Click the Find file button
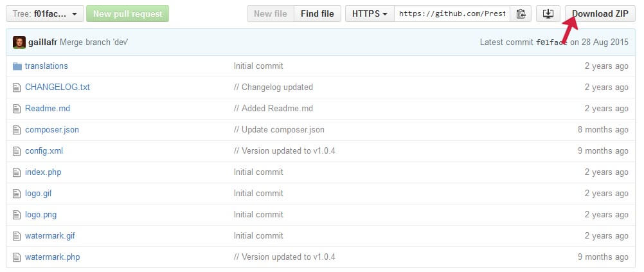This screenshot has width=644, height=272. (x=317, y=14)
